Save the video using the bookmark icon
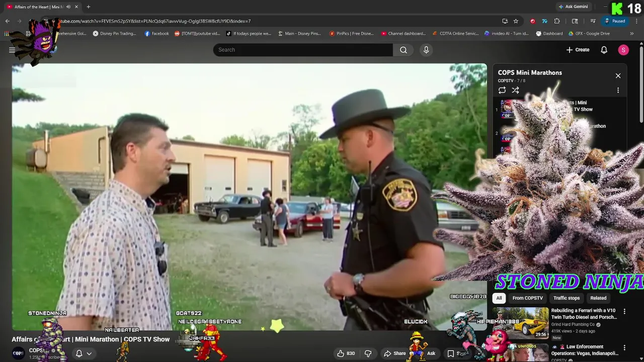This screenshot has height=362, width=644. click(x=451, y=353)
